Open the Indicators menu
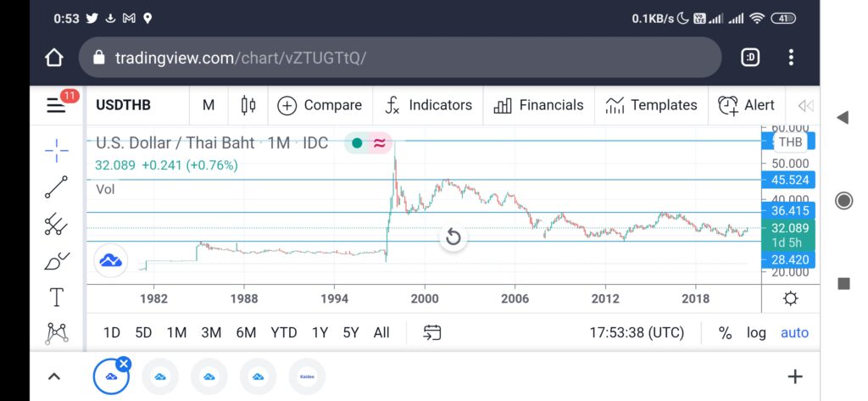Screen dimensions: 868x401 coord(428,105)
